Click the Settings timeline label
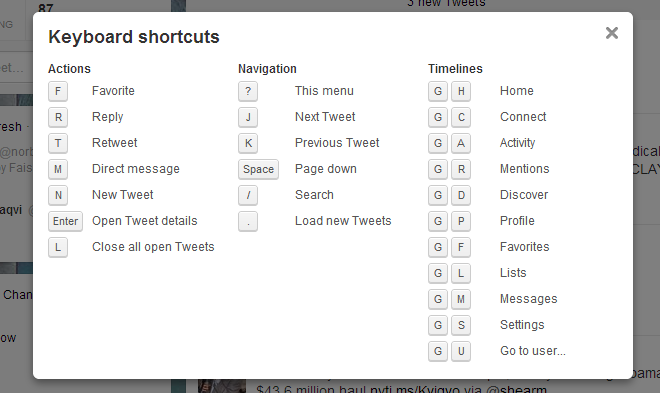This screenshot has height=393, width=660. coord(522,325)
